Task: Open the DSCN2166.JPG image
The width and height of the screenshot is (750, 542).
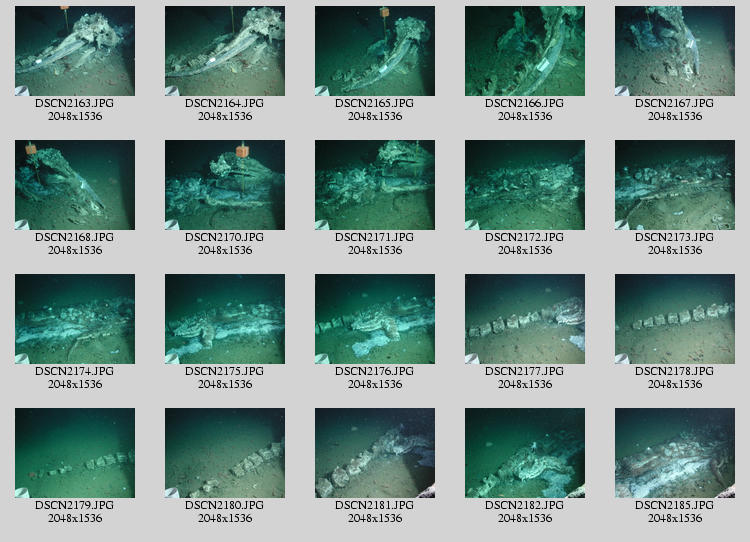Action: point(525,51)
